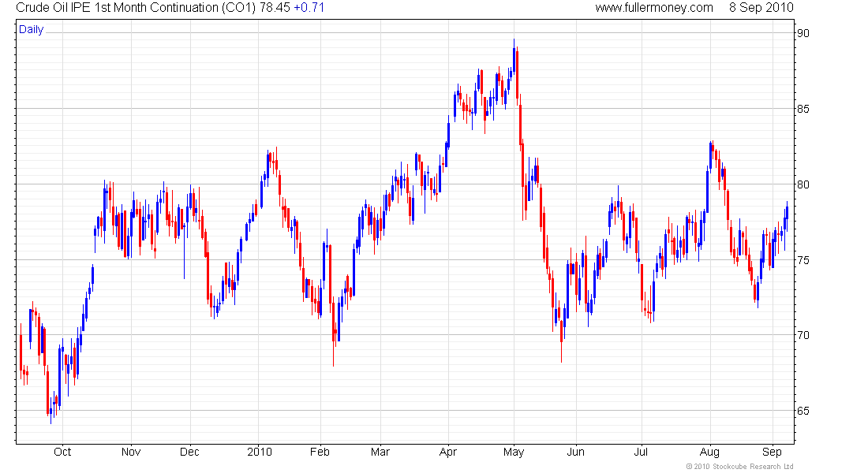Click the date '8 Sep 2010'

(761, 8)
